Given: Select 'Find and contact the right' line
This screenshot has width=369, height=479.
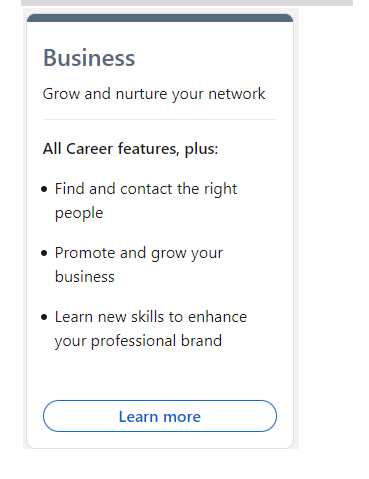Looking at the screenshot, I should coord(146,189).
